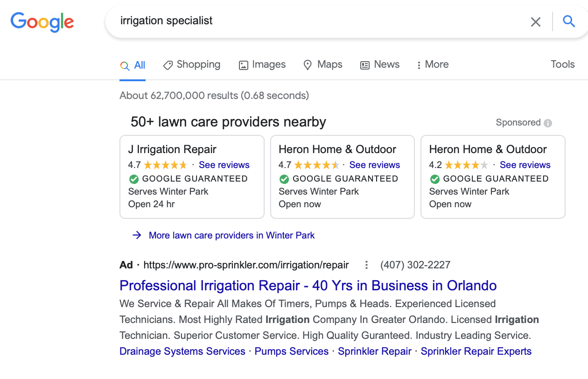The height and width of the screenshot is (379, 588).
Task: Click the pro-sprinkler.com ad URL
Action: click(x=246, y=265)
